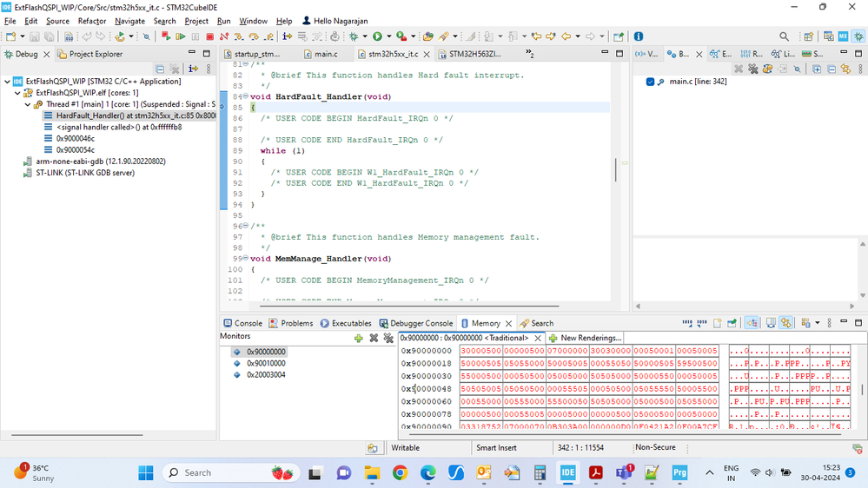
Task: Collapse Thread #1 in the debug tree
Action: (28, 104)
